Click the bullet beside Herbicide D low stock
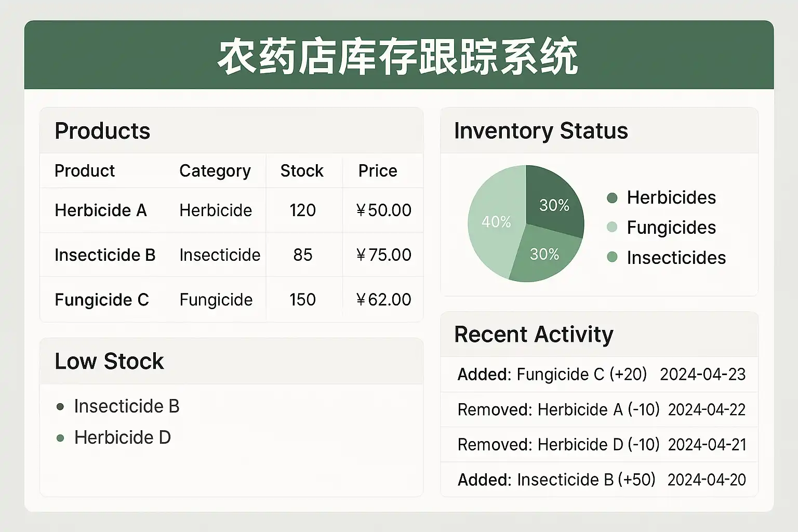798x532 pixels. (60, 438)
